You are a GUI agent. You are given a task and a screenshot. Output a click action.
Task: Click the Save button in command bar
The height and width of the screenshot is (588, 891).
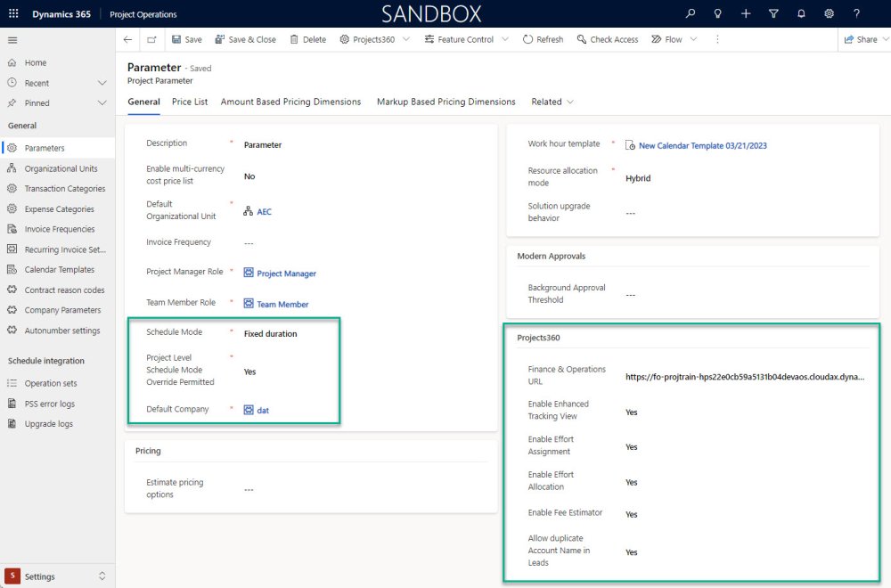point(187,39)
